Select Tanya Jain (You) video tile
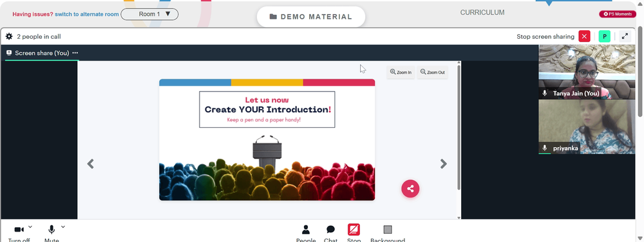644x242 pixels. coord(587,72)
